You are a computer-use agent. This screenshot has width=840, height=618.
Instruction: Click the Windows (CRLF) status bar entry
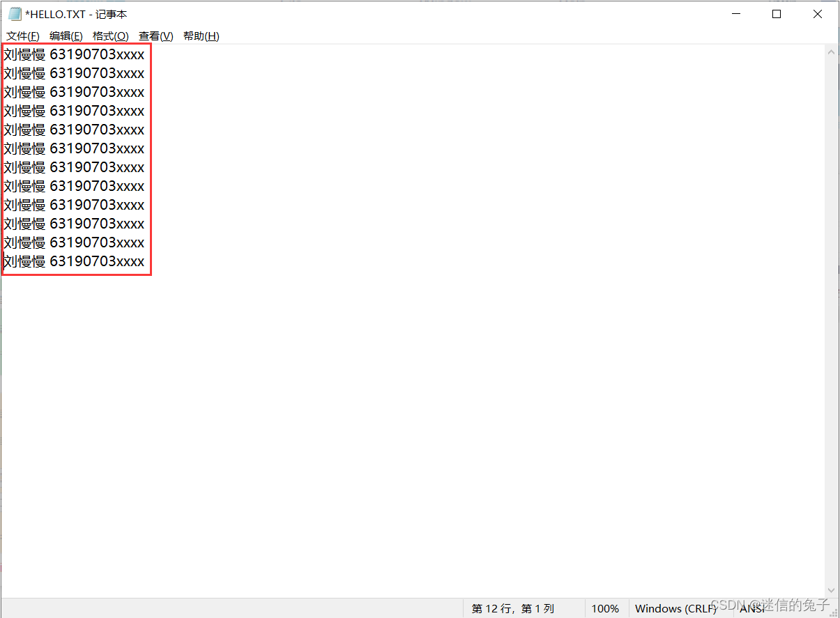click(x=675, y=608)
